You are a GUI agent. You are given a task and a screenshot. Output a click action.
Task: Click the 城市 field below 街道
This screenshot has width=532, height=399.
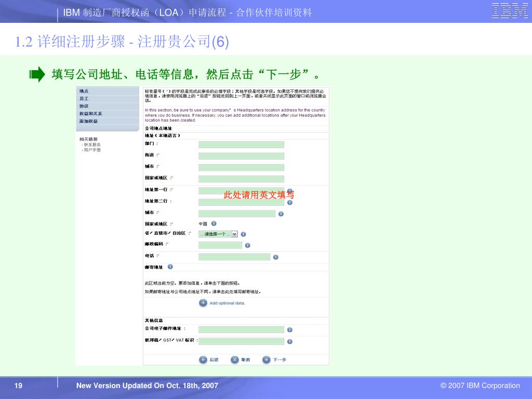pyautogui.click(x=241, y=168)
